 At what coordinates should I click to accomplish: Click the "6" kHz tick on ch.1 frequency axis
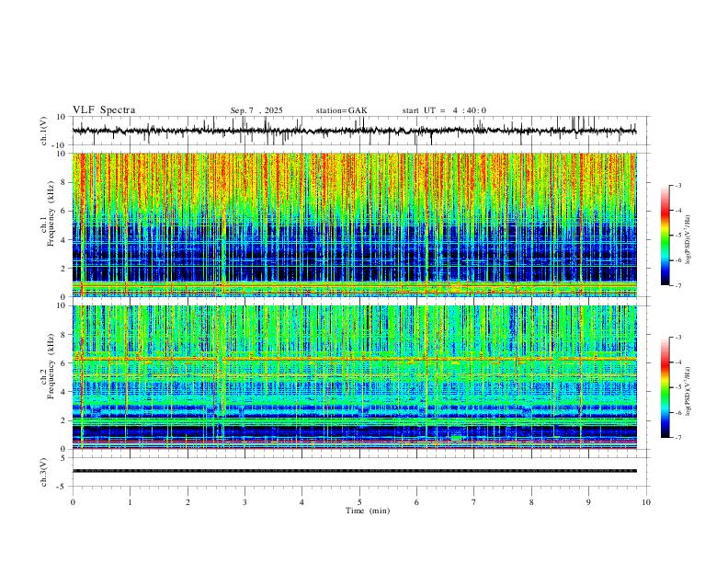(x=65, y=211)
